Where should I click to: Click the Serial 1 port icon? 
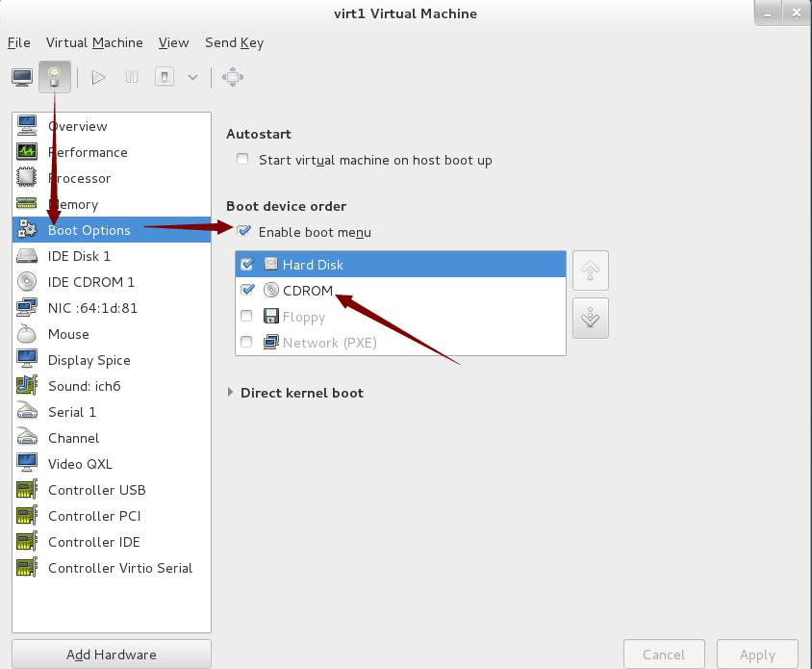(x=26, y=411)
